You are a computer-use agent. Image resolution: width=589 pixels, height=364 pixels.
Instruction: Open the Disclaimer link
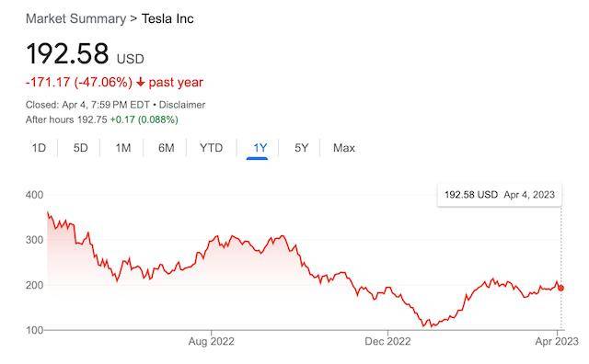pos(182,105)
